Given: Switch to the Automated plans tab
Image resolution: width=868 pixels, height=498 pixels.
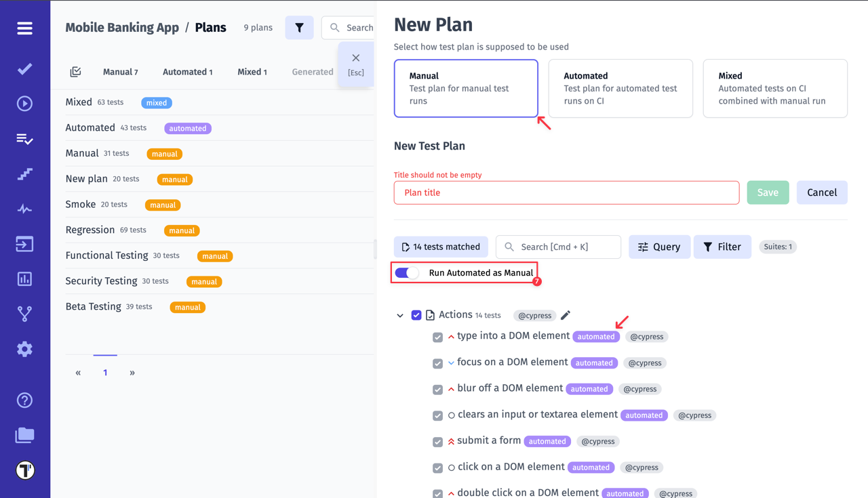Looking at the screenshot, I should pos(187,72).
